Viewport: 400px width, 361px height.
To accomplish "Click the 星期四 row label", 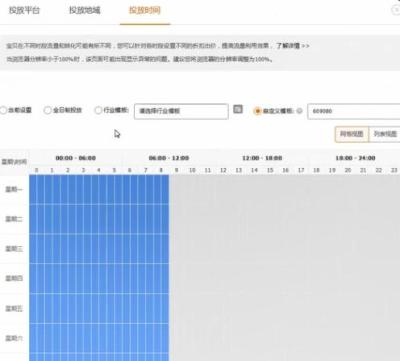I will point(14,278).
